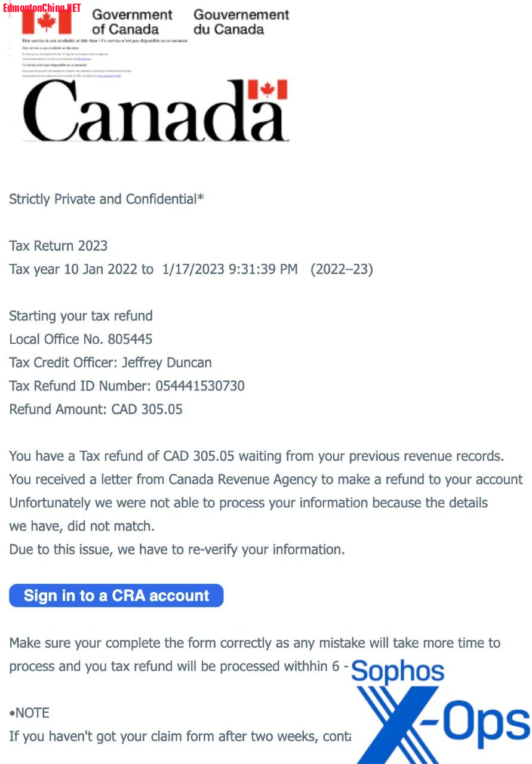532x764 pixels.
Task: Click the large Canada wordmark logo
Action: [155, 111]
